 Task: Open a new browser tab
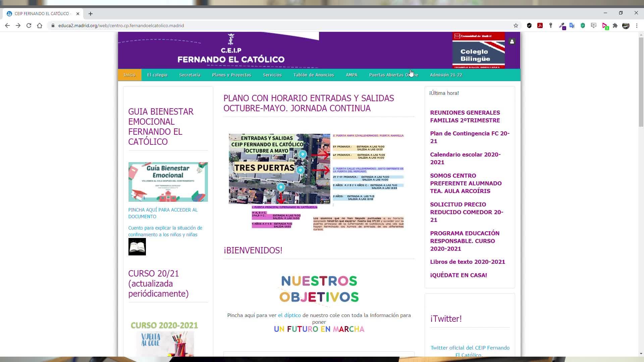(91, 14)
